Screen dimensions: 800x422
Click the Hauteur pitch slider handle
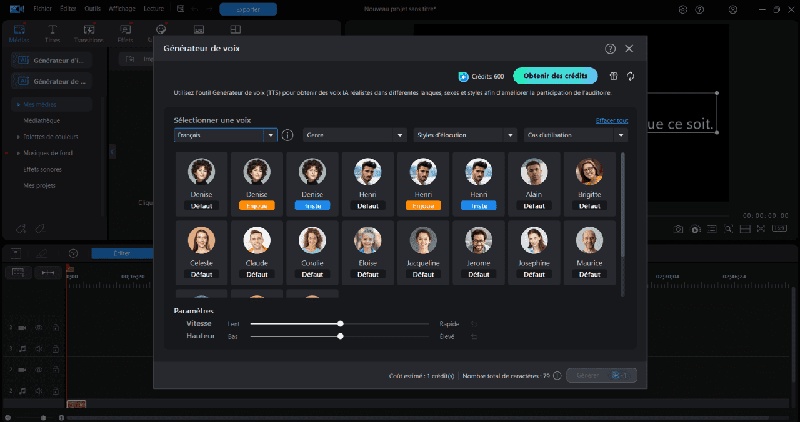click(x=340, y=336)
